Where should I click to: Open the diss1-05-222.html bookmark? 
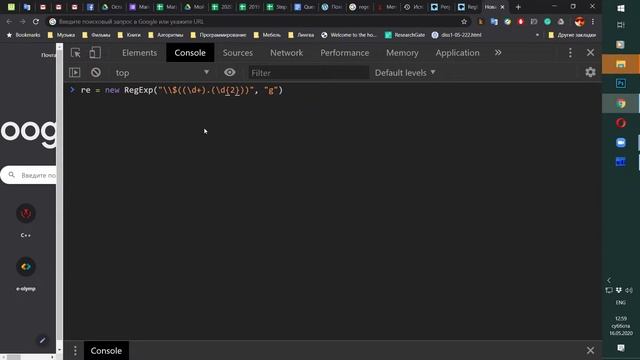(x=457, y=35)
